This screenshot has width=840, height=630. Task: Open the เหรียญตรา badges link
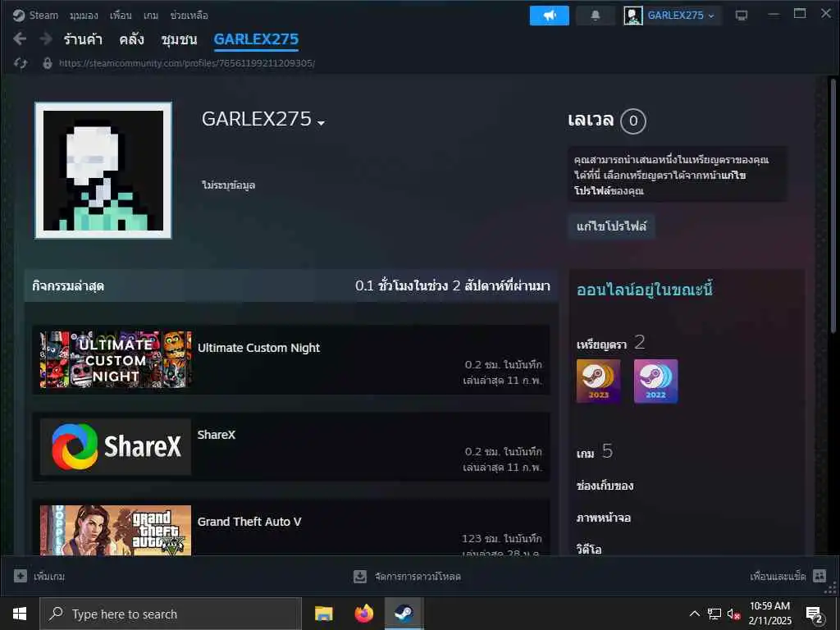tap(601, 345)
